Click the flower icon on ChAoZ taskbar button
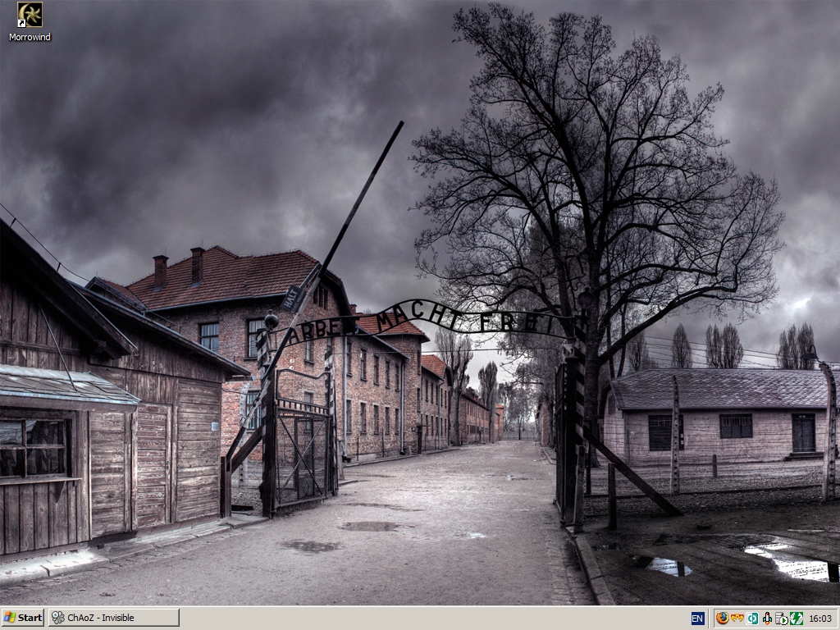The height and width of the screenshot is (630, 840). 57,618
